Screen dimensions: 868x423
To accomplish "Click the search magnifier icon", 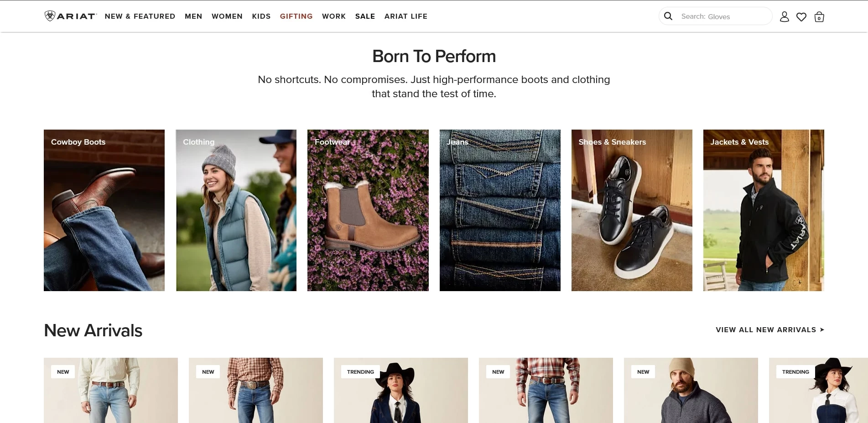I will [668, 16].
